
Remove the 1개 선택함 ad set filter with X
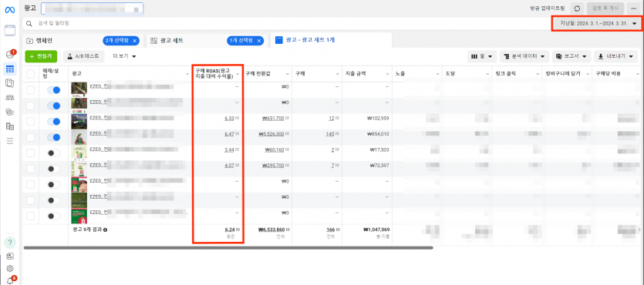[259, 41]
